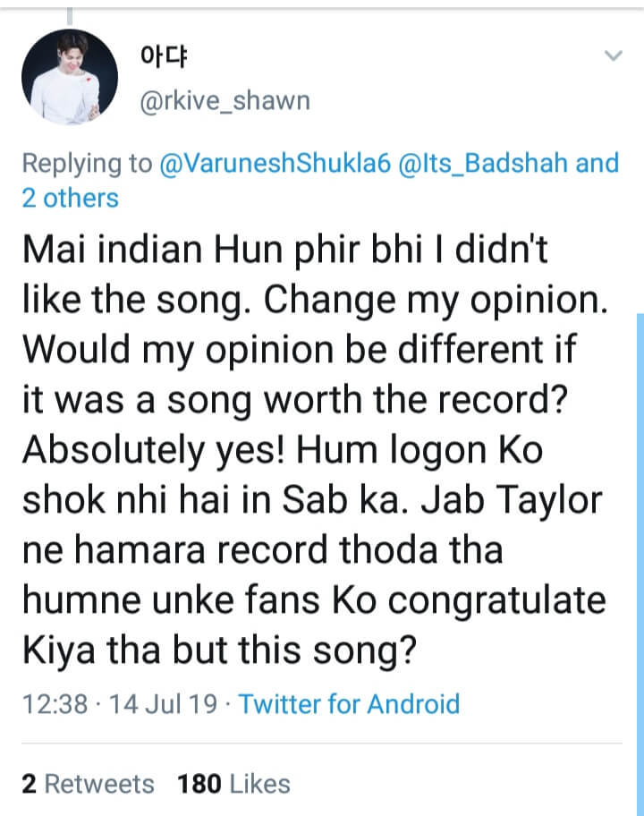
Task: View the list of 2 Retweets
Action: pos(88,784)
